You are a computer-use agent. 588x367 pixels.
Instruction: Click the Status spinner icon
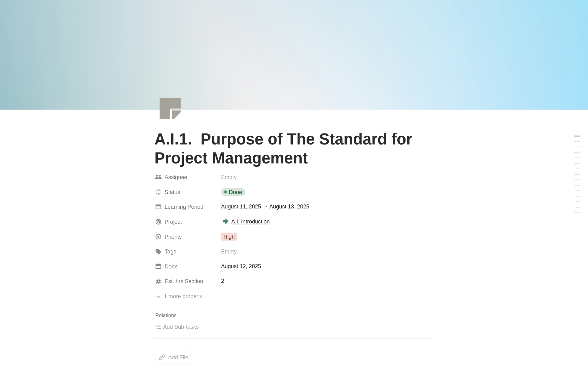(158, 192)
